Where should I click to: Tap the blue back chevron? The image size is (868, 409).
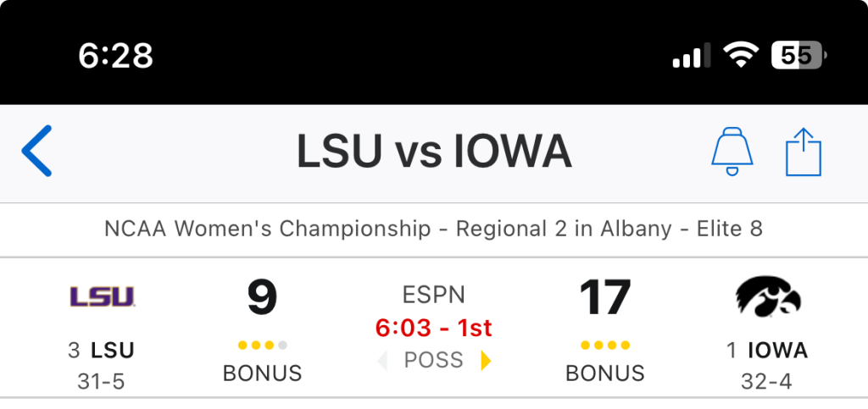coord(37,151)
